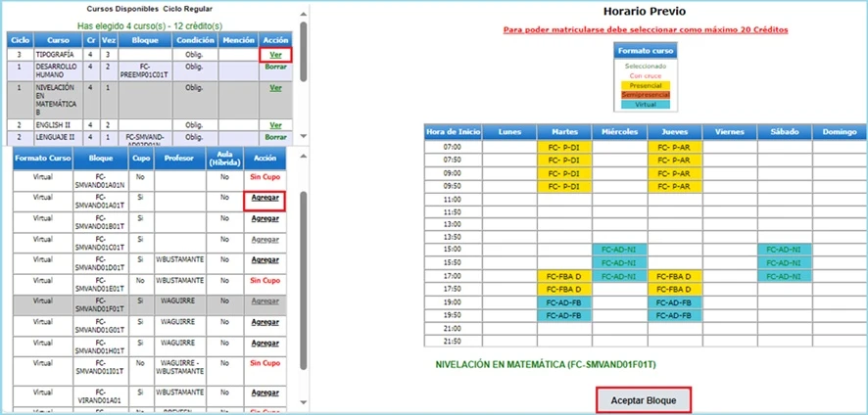
Task: Add block FC-SMVAND01A01T with Agregar
Action: (263, 200)
